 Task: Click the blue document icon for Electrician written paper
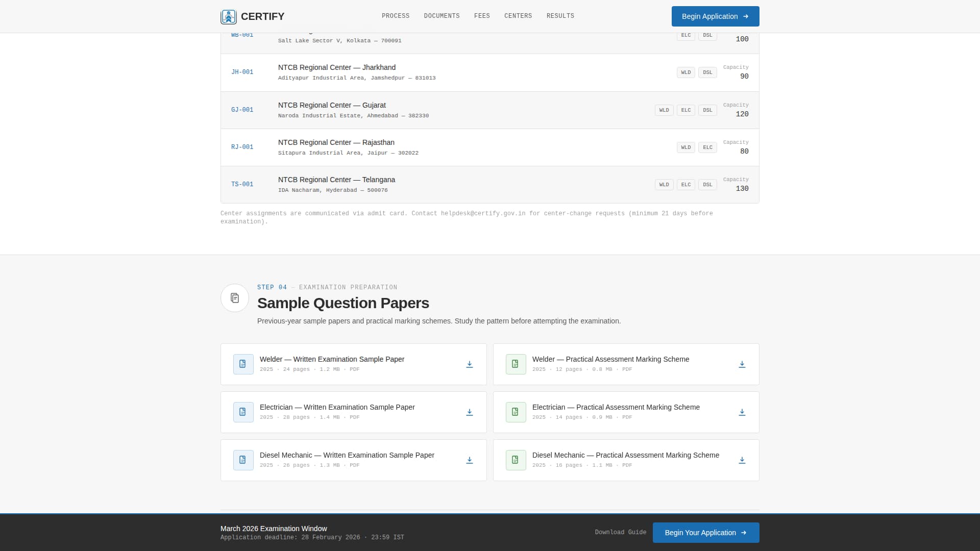243,412
